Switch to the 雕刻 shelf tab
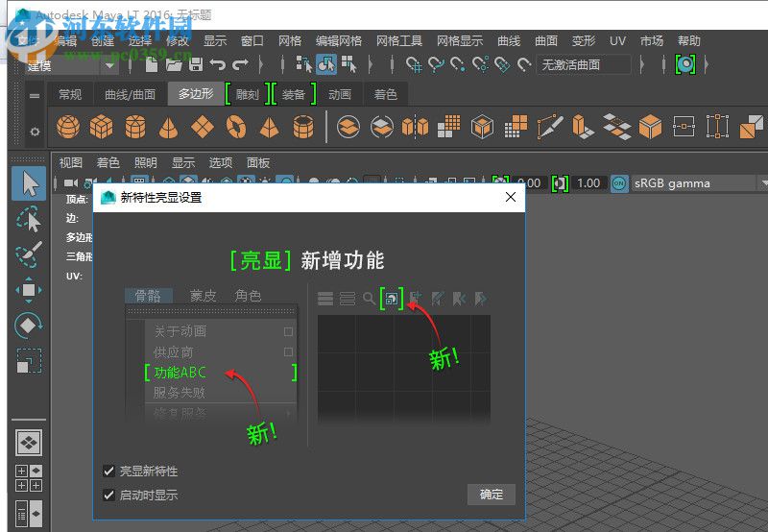 pyautogui.click(x=247, y=94)
